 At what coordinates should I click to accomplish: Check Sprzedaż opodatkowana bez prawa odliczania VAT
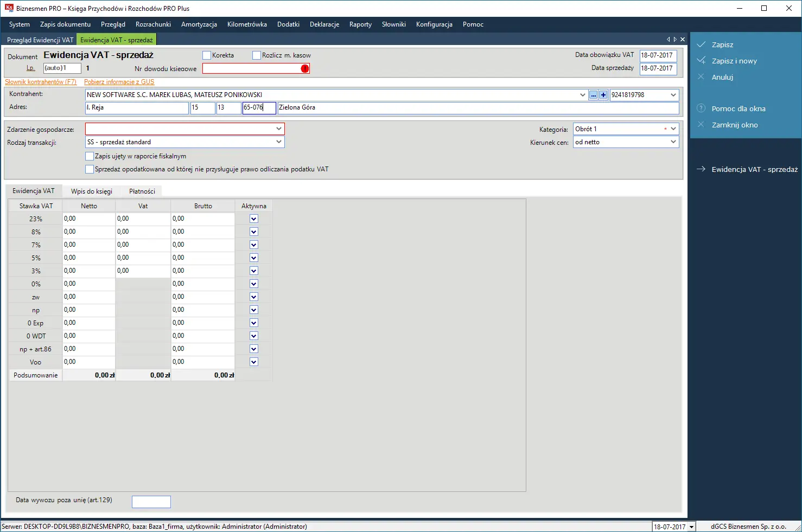coord(90,169)
